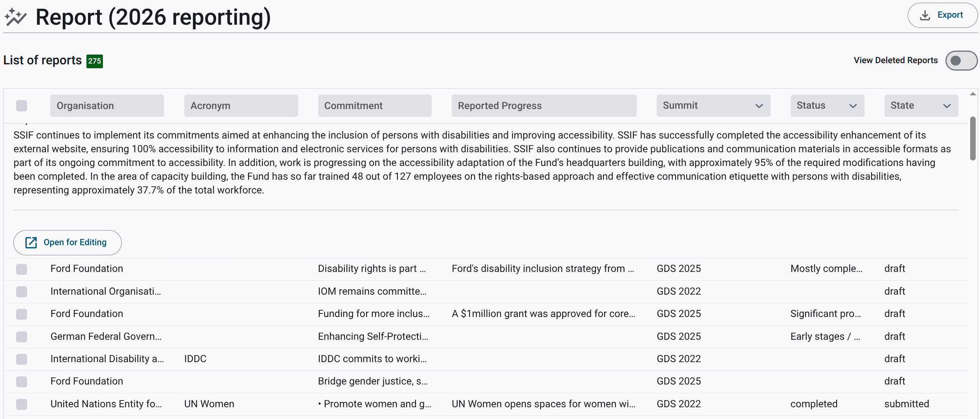The height and width of the screenshot is (419, 980).
Task: Click the SSIF reported progress paragraph
Action: tap(482, 162)
